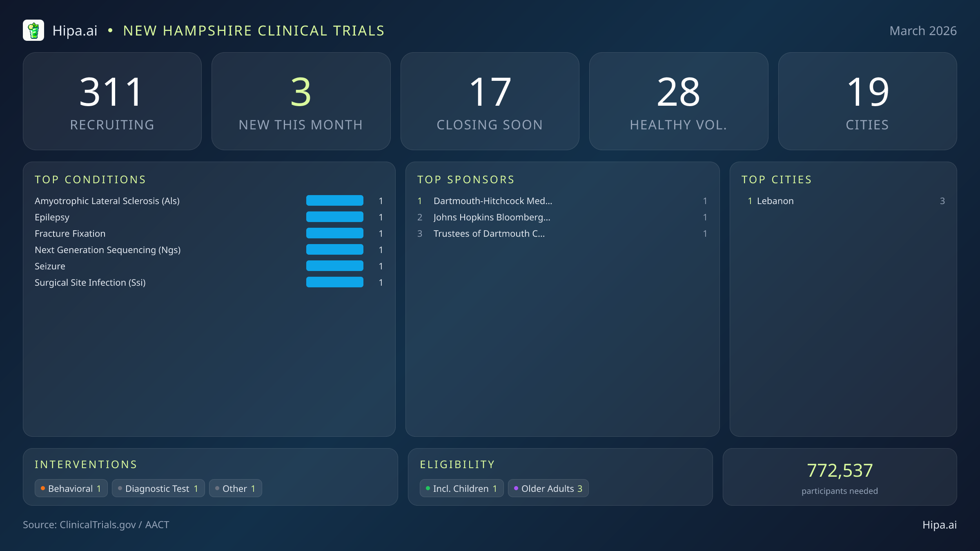Click the gray dot on the Diagnostic Test chip
The width and height of the screenshot is (980, 551).
tap(120, 488)
